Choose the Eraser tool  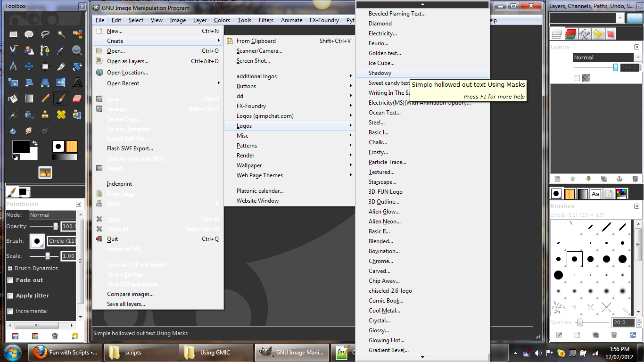(x=77, y=98)
